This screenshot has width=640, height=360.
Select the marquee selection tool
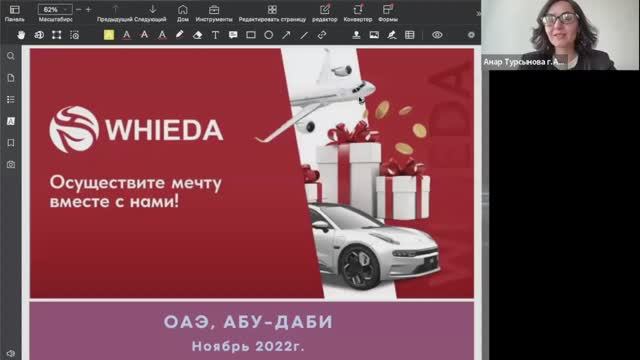click(56, 35)
